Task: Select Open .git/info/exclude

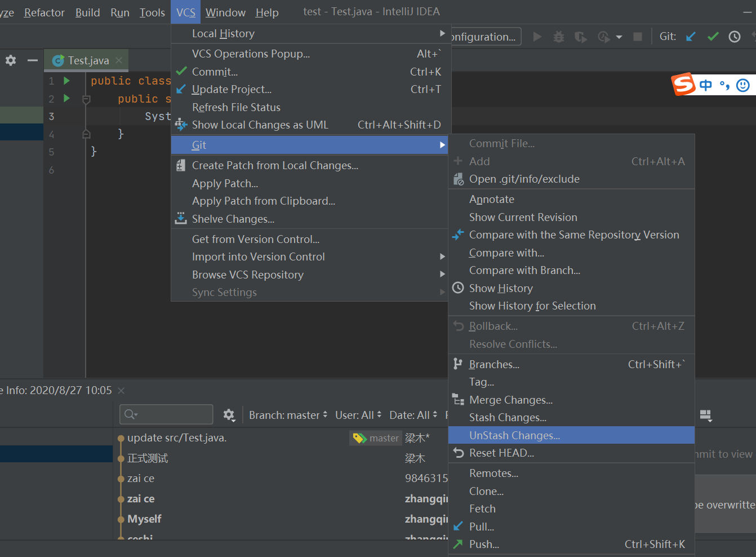Action: click(x=571, y=179)
